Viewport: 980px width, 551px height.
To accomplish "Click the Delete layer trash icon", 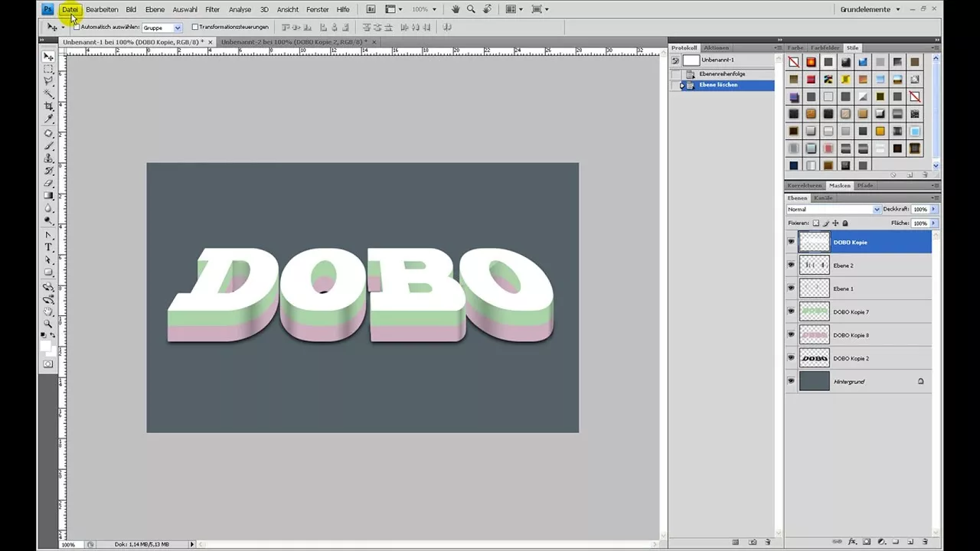I will click(x=925, y=542).
